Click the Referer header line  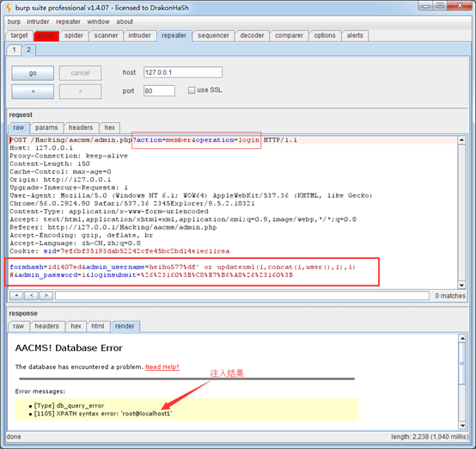113,227
